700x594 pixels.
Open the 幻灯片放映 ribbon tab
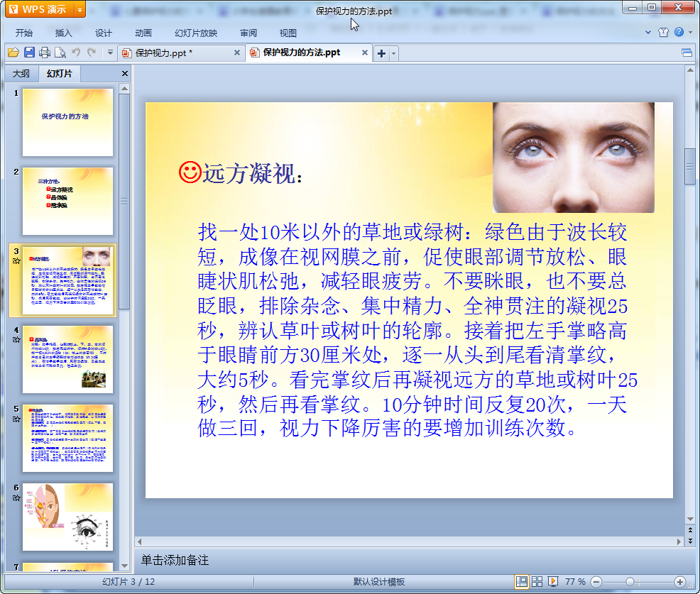click(196, 33)
